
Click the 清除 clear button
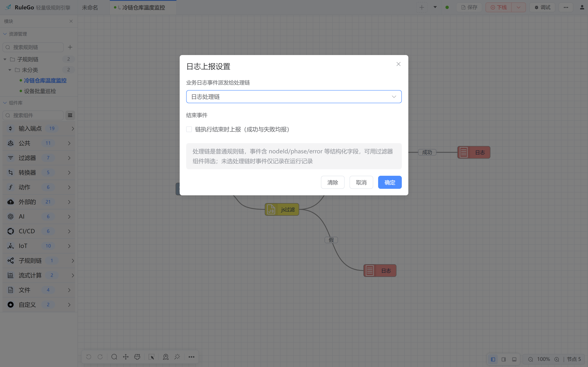[333, 182]
